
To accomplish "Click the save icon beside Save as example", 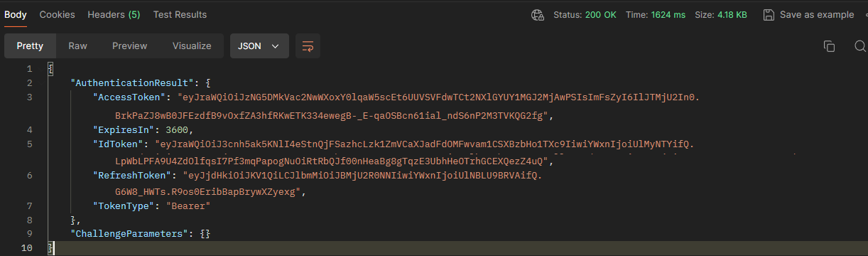I will pyautogui.click(x=769, y=14).
